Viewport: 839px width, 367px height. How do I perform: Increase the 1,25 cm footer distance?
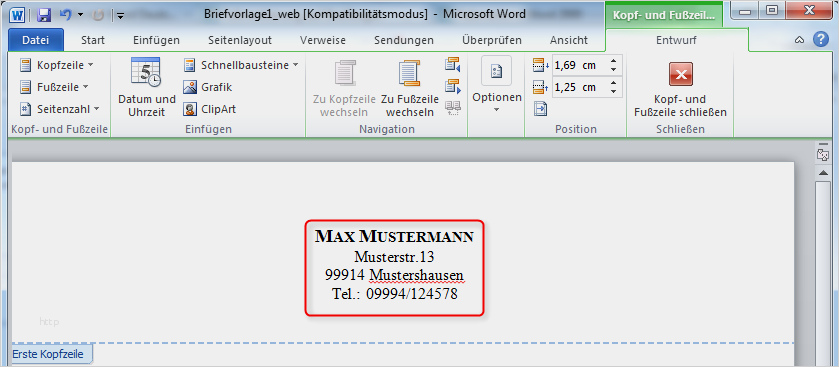coord(613,83)
